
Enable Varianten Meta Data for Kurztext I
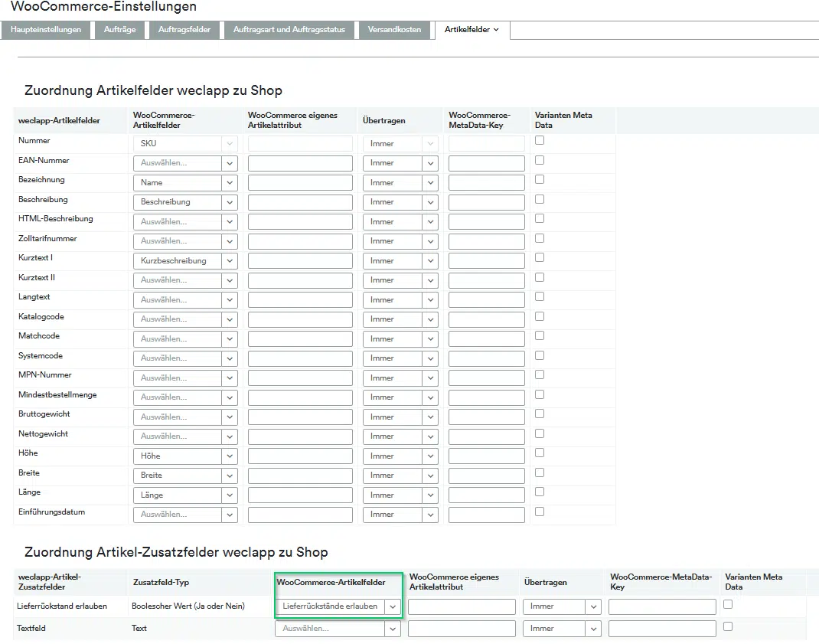[x=540, y=258]
